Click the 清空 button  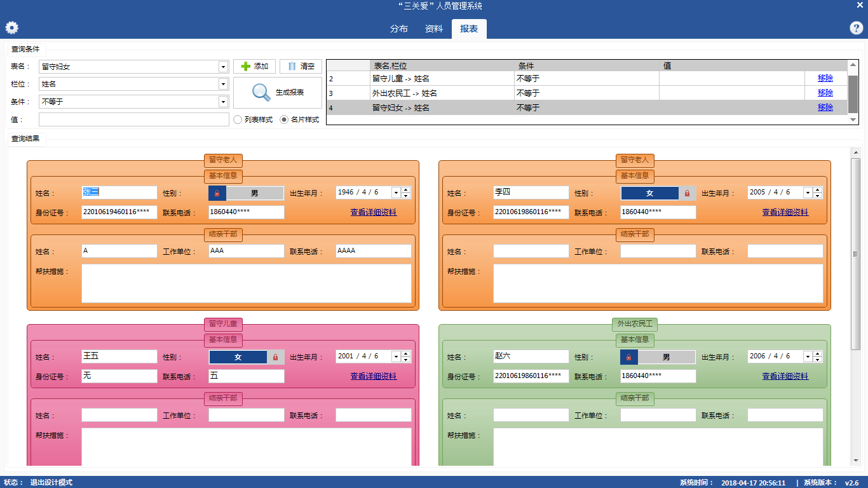301,66
